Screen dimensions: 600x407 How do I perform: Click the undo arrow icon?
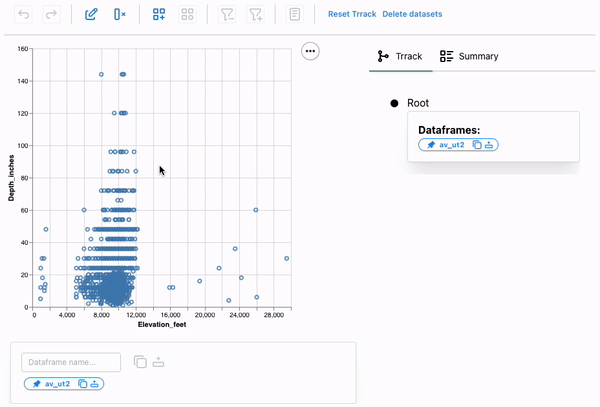tap(23, 15)
